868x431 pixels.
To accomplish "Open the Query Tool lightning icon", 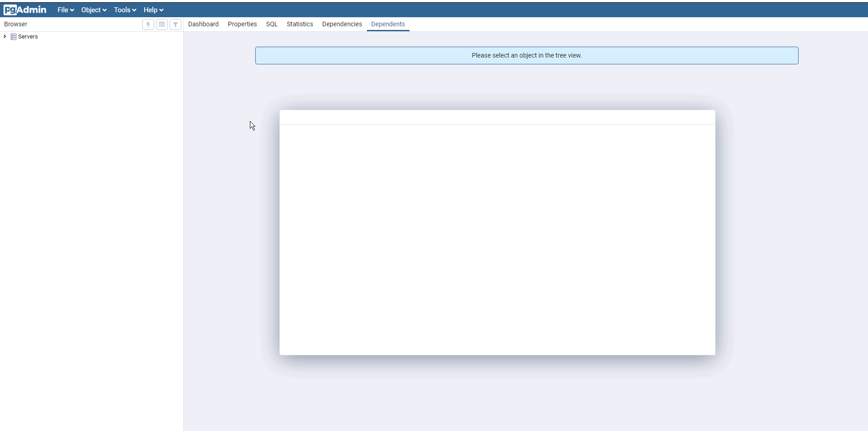I will click(148, 24).
